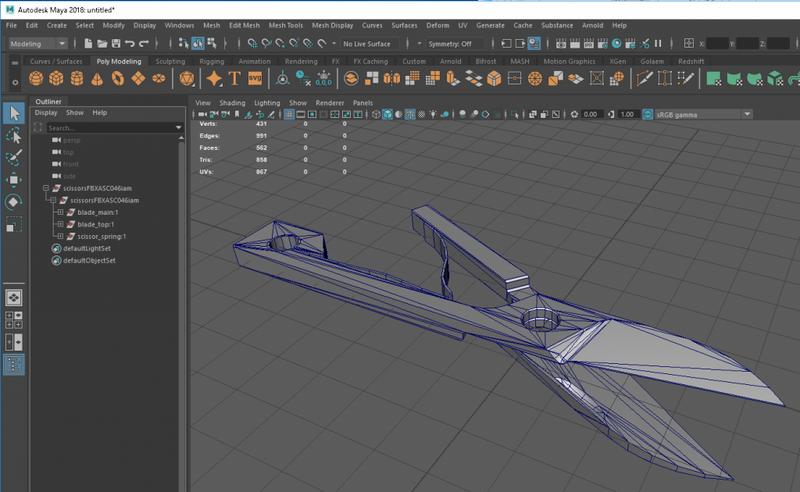Screen dimensions: 800x492
Task: Open the Mesh Tools menu
Action: point(286,25)
